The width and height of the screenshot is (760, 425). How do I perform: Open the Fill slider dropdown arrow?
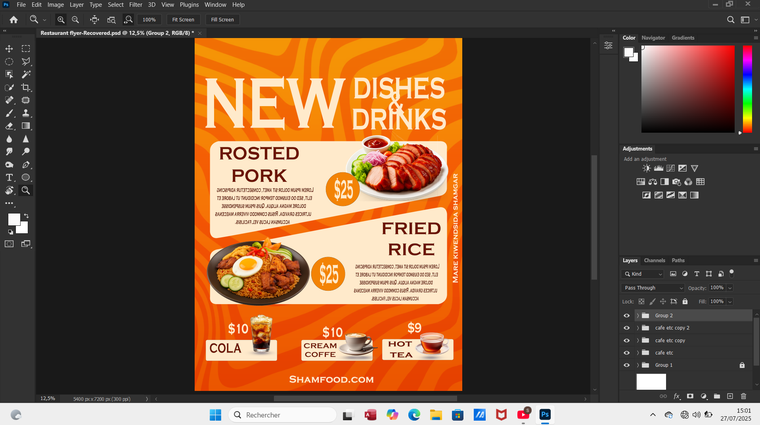coord(730,301)
